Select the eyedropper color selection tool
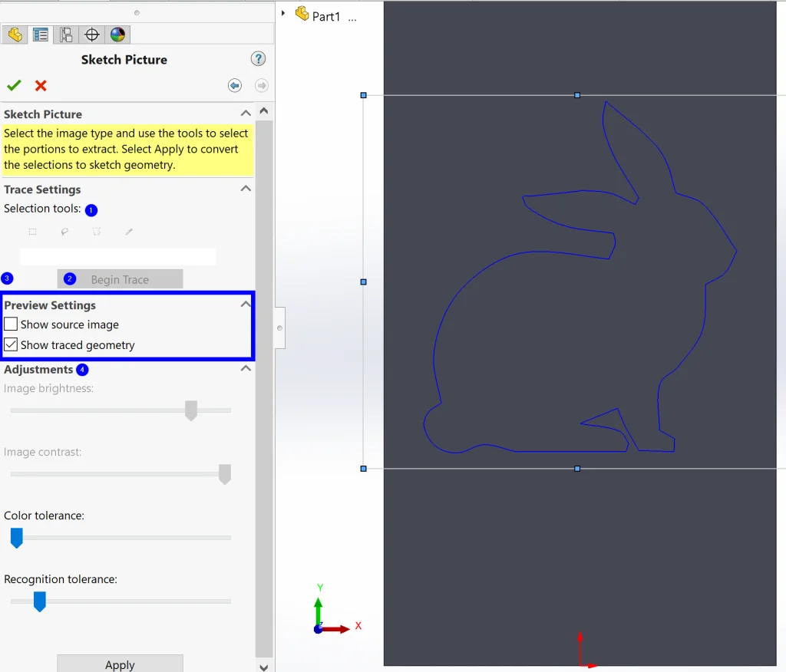 tap(129, 232)
